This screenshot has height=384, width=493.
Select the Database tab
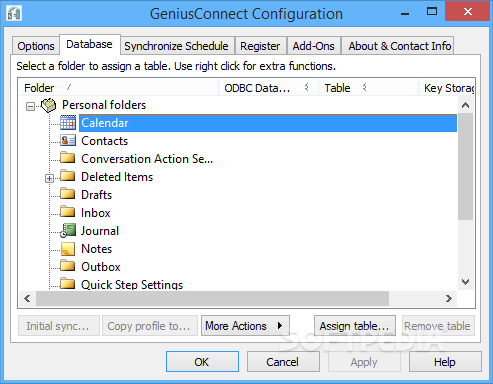(x=89, y=44)
